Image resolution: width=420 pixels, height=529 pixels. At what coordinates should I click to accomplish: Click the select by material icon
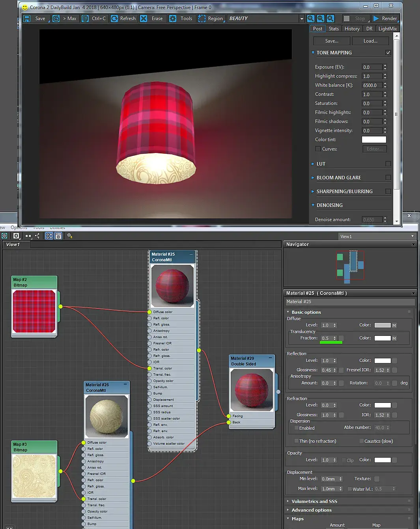point(69,236)
